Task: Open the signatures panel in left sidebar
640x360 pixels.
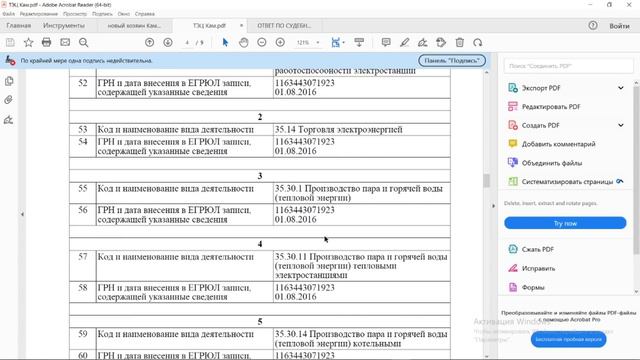Action: point(9,120)
